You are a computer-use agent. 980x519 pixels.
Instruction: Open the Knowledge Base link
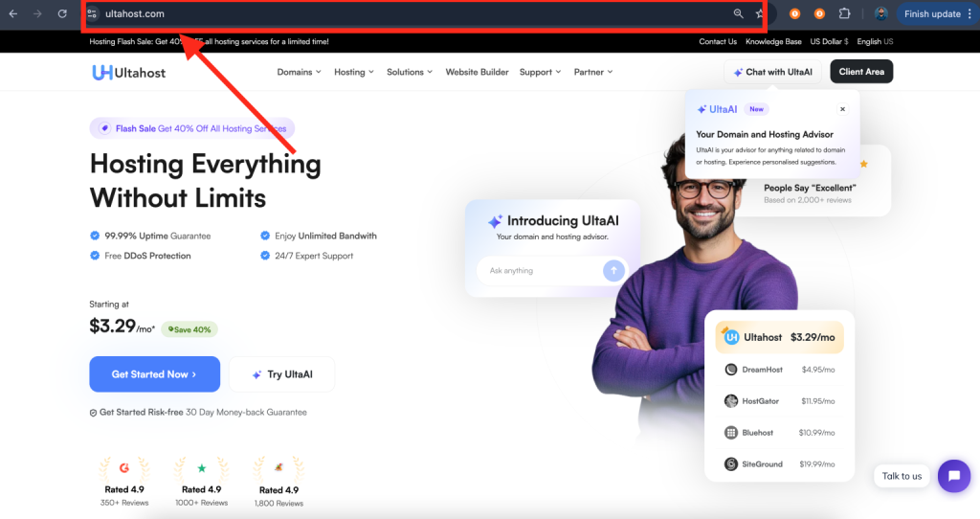tap(772, 42)
